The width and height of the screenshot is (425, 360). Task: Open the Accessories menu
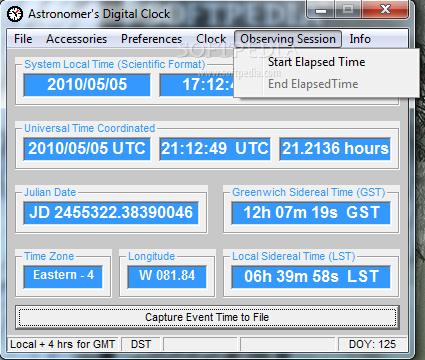pyautogui.click(x=76, y=39)
